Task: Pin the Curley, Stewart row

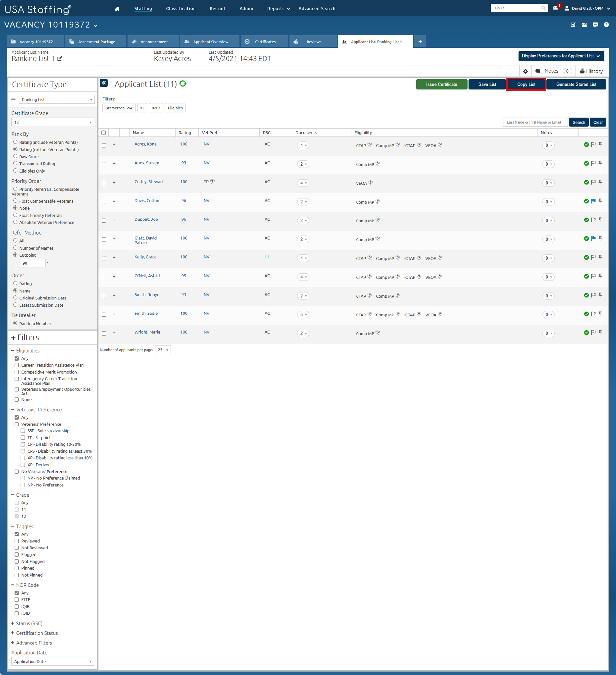Action: click(600, 182)
